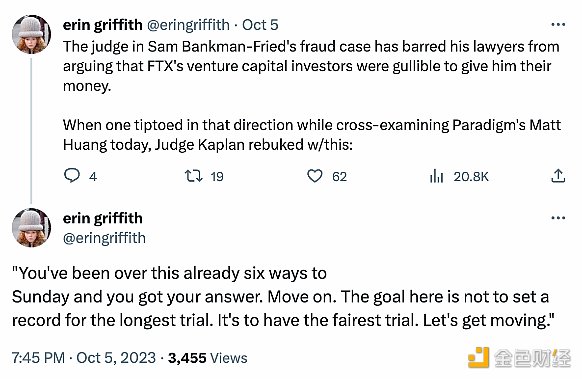Screen dimensions: 582x379
Task: Click the 7:45 PM · Oct 5, 2023 timestamp
Action: pyautogui.click(x=84, y=358)
